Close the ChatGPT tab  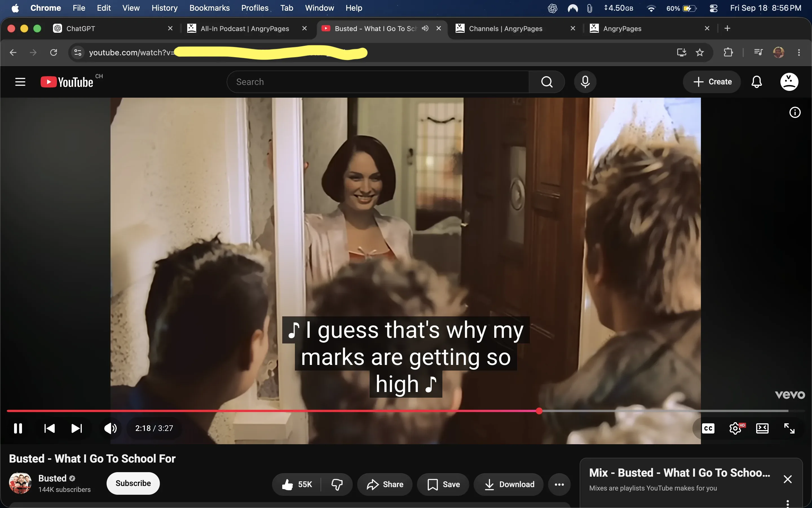pos(170,29)
